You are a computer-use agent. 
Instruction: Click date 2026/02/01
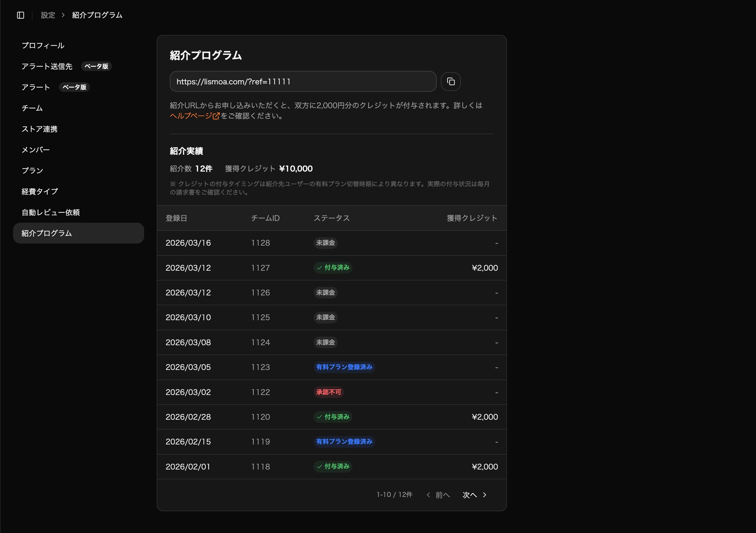[188, 467]
